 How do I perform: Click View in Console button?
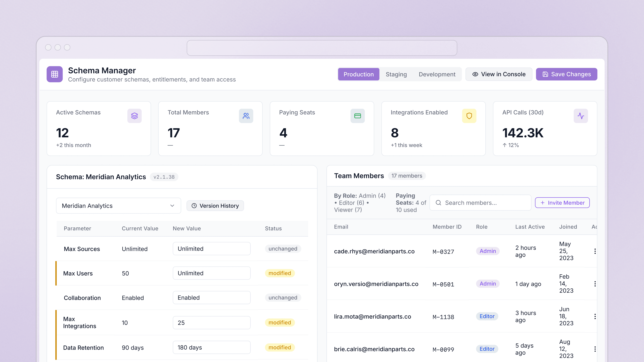click(x=499, y=74)
